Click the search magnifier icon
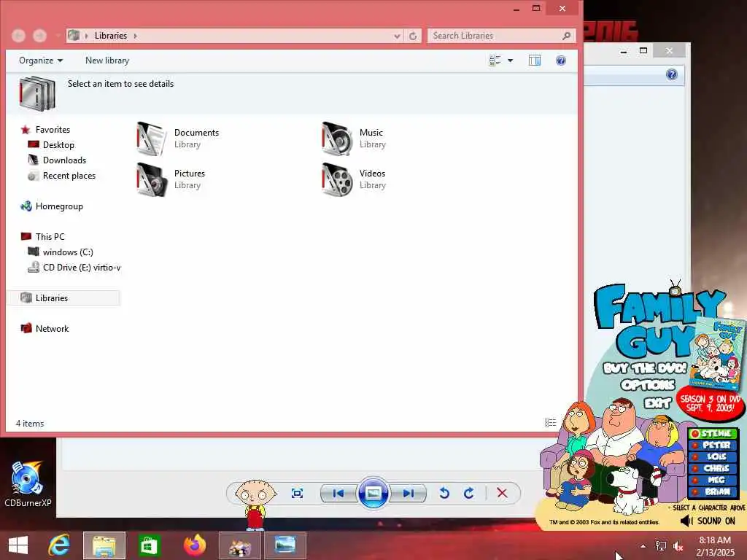 tap(566, 36)
